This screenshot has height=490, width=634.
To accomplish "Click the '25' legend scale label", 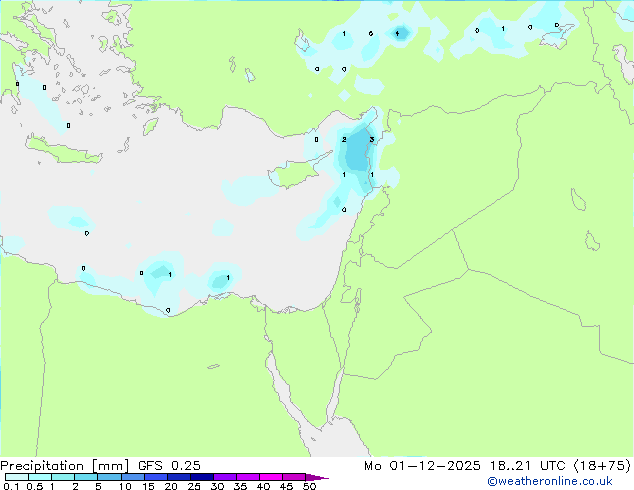I will 194,486.
